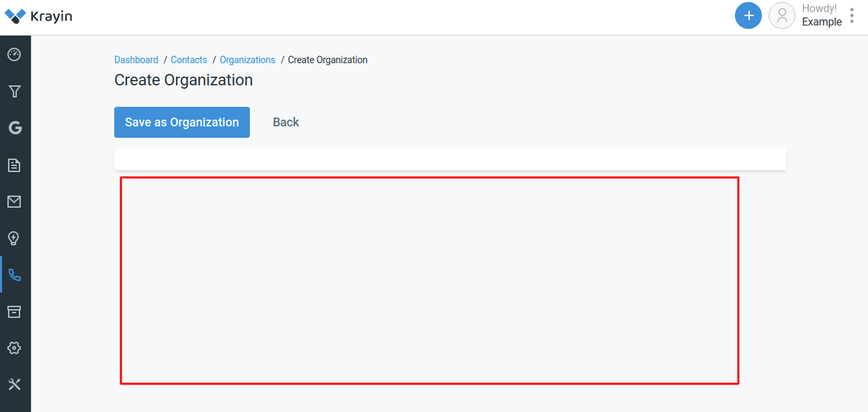Open the Activities document icon
Screen dimensions: 868x412
click(15, 165)
